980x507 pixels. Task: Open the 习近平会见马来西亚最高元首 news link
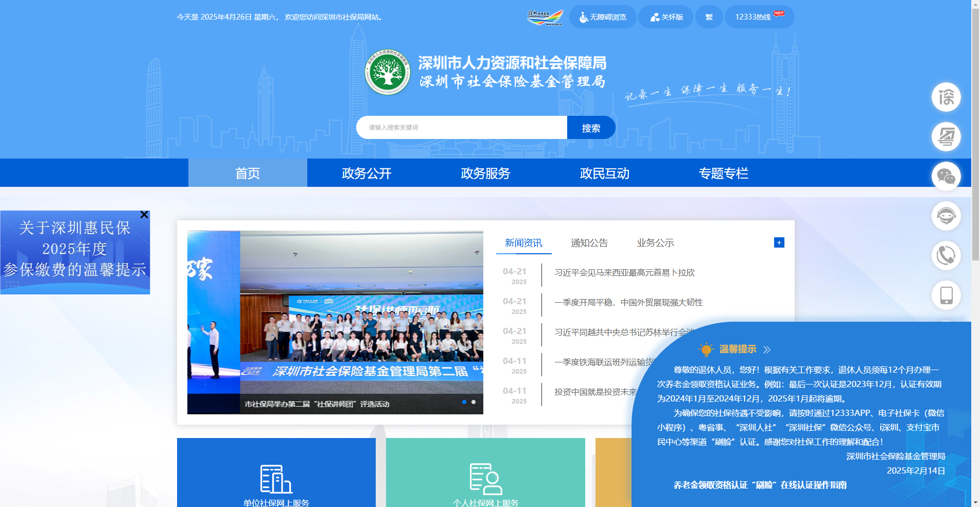coord(624,273)
